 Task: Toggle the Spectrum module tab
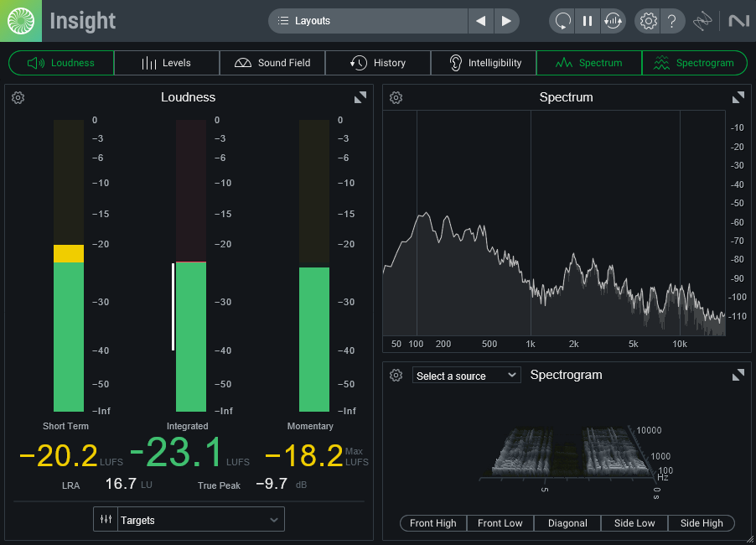tap(589, 63)
